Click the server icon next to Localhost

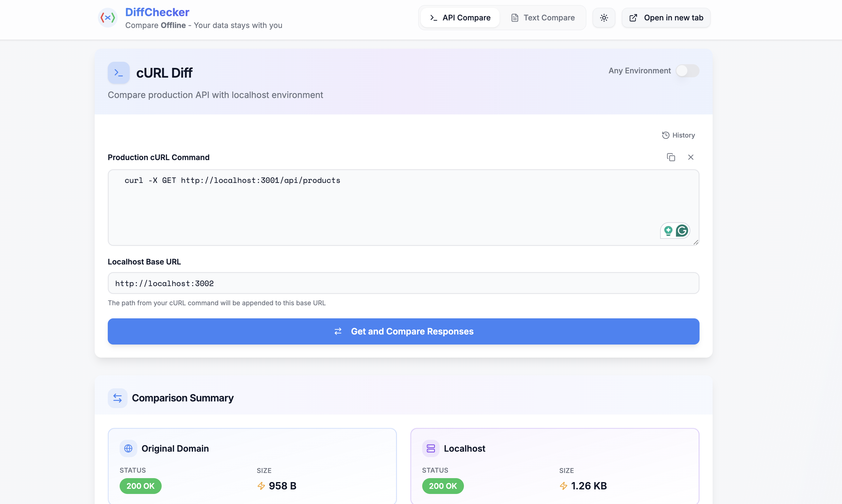431,448
